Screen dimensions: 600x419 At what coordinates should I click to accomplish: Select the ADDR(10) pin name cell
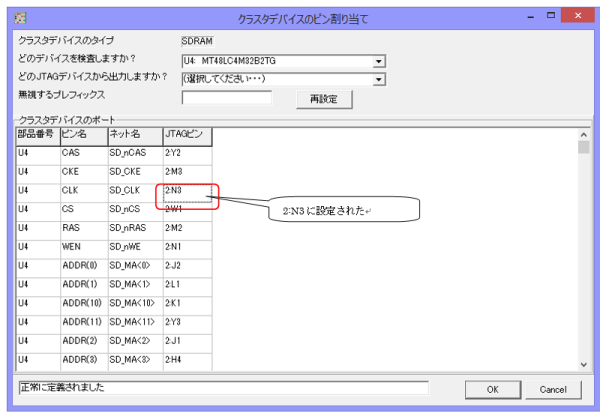83,303
